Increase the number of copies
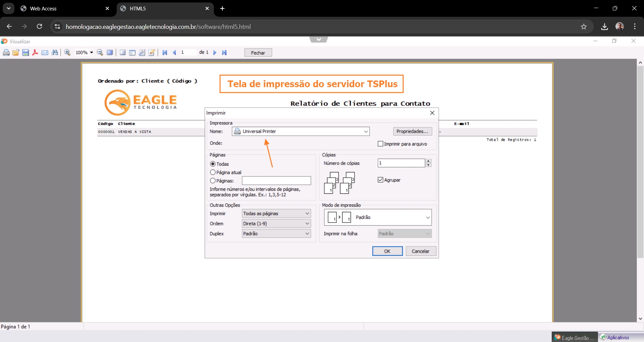The height and width of the screenshot is (342, 644). (428, 161)
